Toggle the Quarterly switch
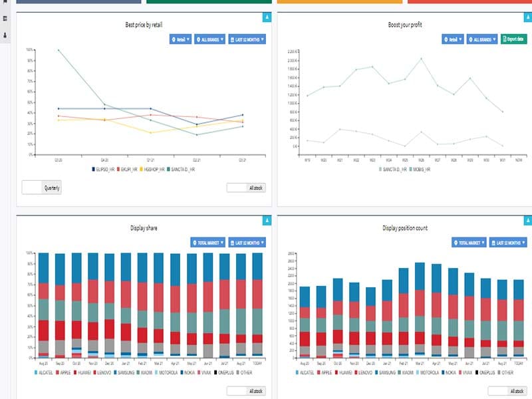The width and height of the screenshot is (532, 399). pyautogui.click(x=42, y=188)
